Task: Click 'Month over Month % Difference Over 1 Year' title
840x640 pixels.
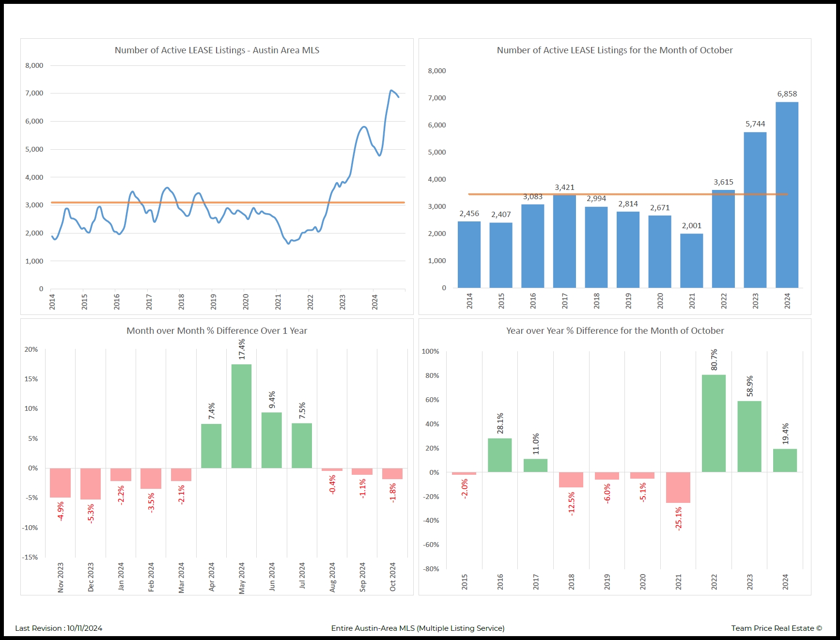Action: tap(217, 331)
